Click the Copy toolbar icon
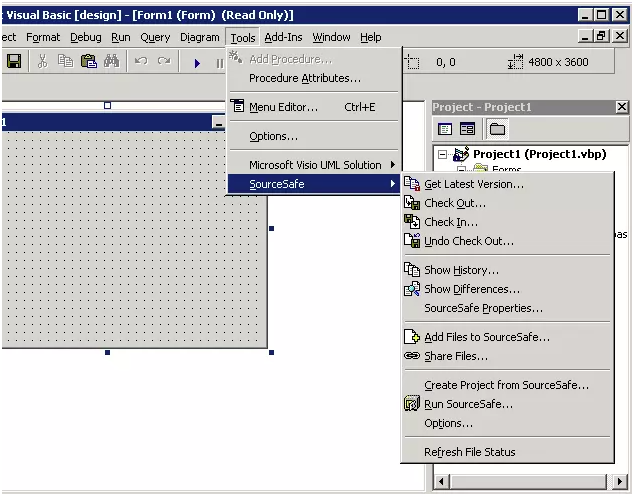634x496 pixels. 65,61
